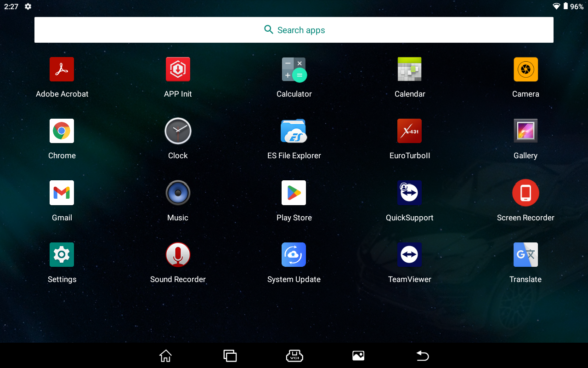Tap the VCI connector icon in navigation bar

click(294, 356)
